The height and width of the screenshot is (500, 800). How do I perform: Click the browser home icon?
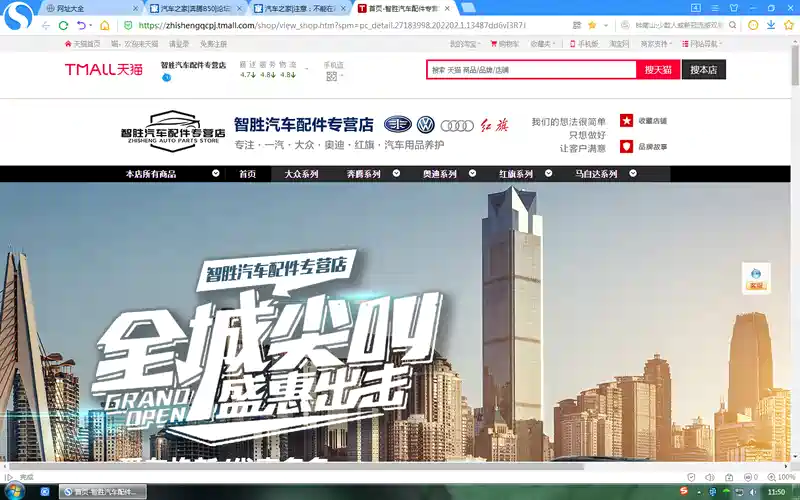click(x=104, y=25)
